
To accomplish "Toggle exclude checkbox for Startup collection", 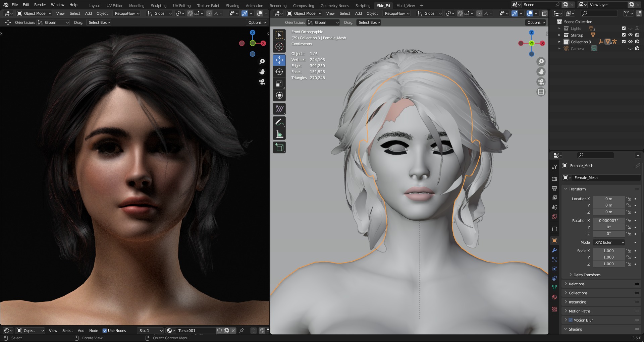I will click(x=624, y=35).
